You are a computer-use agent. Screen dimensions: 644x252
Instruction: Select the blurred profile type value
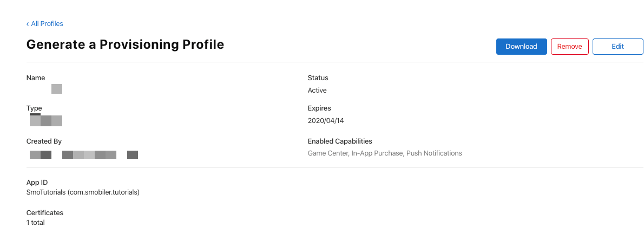tap(46, 120)
